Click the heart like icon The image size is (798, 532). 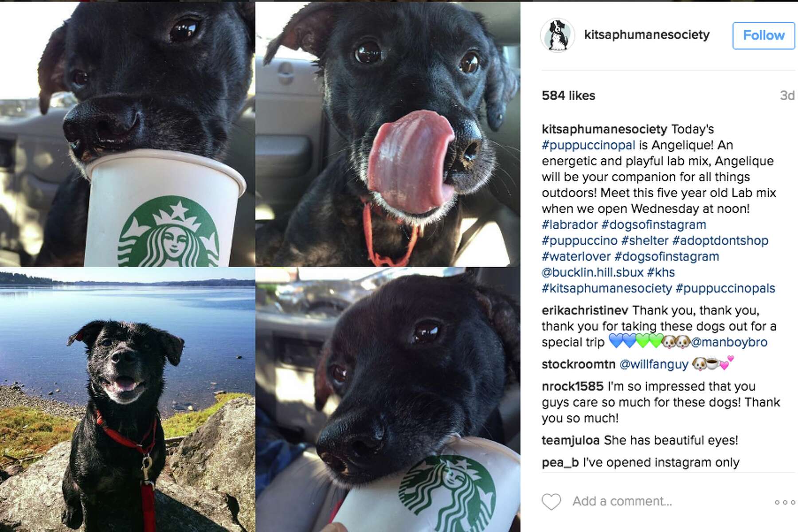point(552,501)
